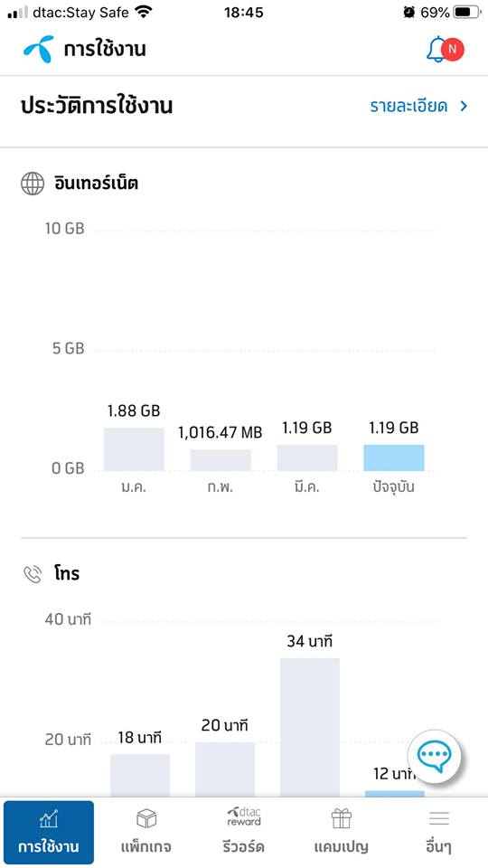Open the dtac reward icon
Viewport: 488px width, 868px height.
(x=244, y=817)
